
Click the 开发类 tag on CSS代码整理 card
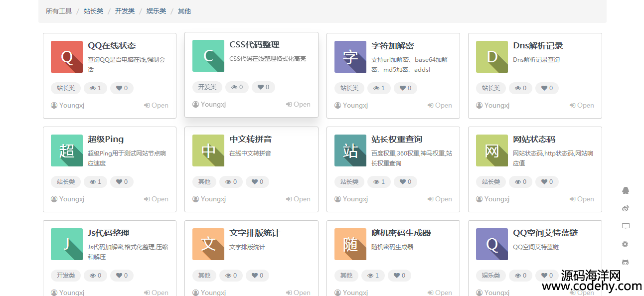coord(207,87)
